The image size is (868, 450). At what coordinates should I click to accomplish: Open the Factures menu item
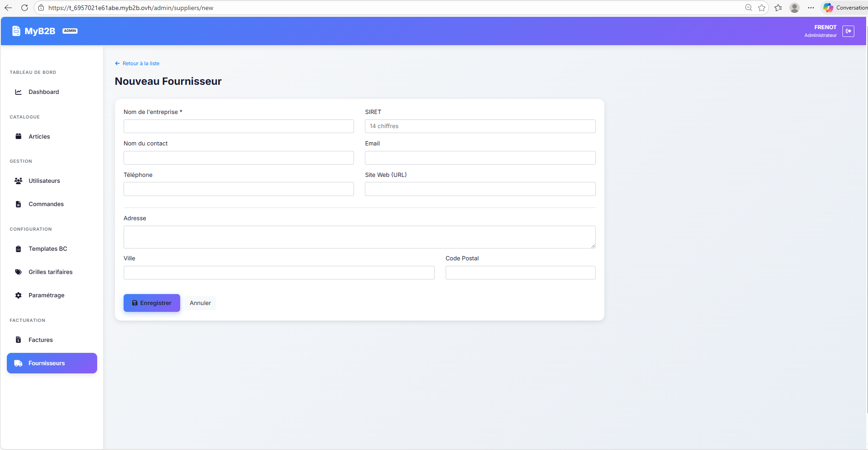click(41, 340)
